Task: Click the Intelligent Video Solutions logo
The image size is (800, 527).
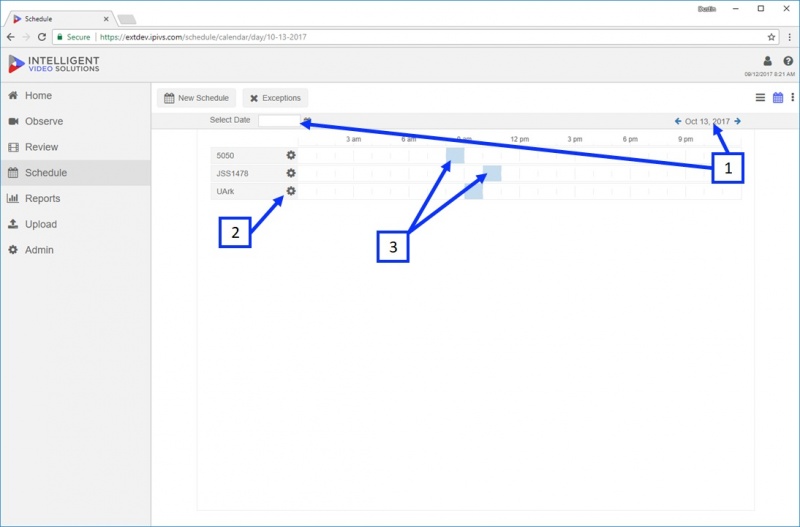Action: click(54, 64)
